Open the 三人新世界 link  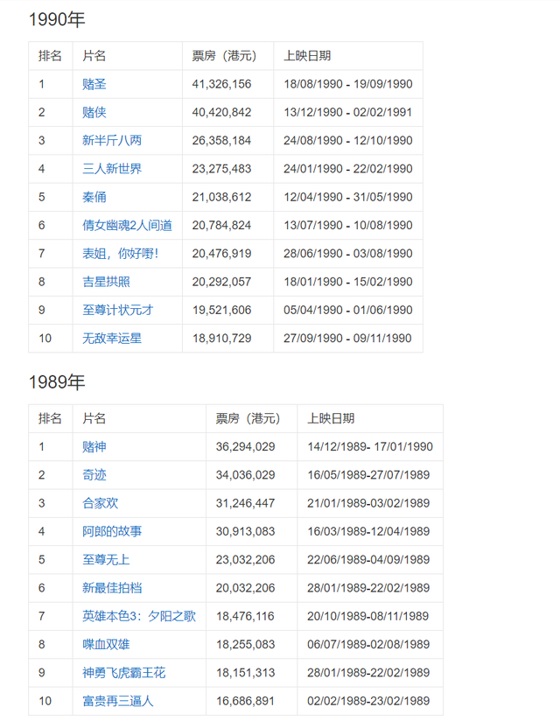[112, 169]
